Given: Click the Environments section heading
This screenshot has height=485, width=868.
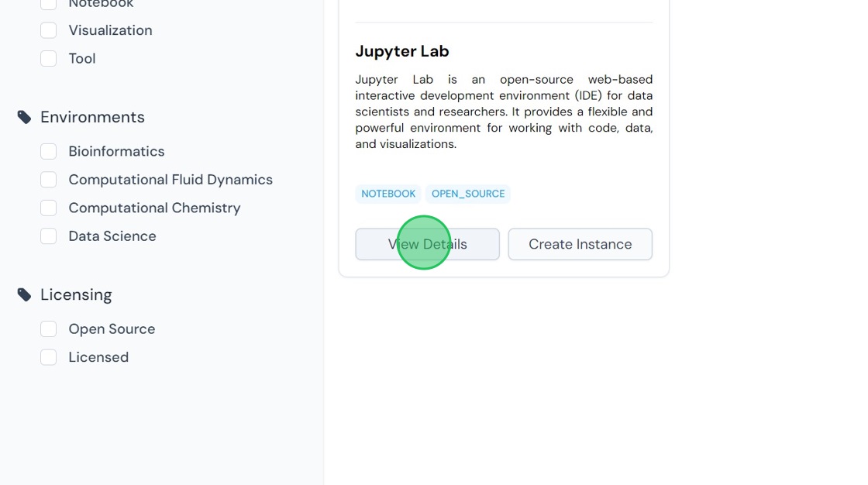Looking at the screenshot, I should pyautogui.click(x=92, y=117).
